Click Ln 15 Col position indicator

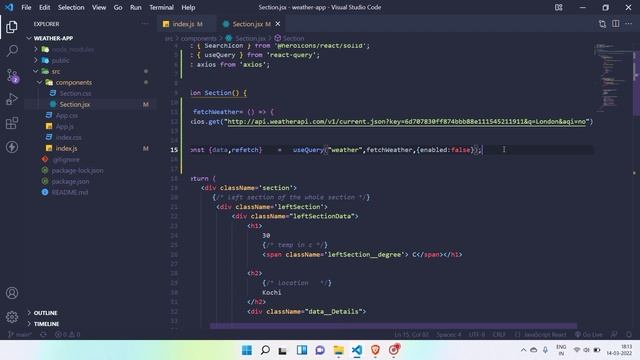[x=411, y=334]
